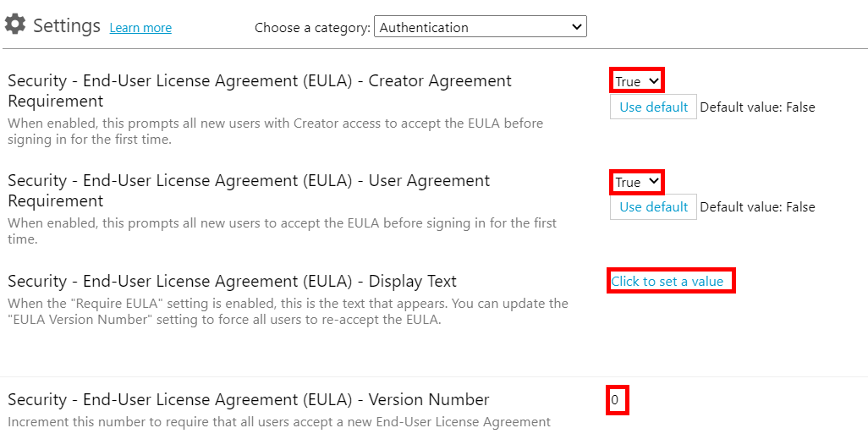Open the Learn more link
Viewport: 868px width, 439px height.
tap(140, 28)
